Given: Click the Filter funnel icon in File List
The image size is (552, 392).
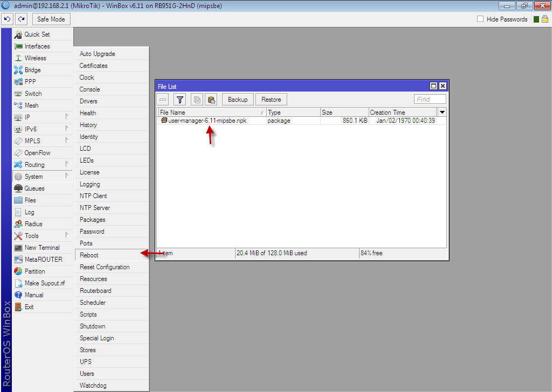Looking at the screenshot, I should click(180, 100).
